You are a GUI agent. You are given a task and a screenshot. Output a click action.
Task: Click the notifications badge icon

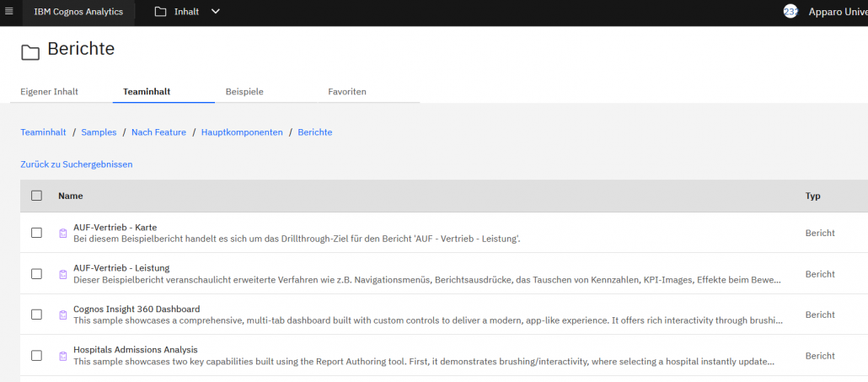790,12
